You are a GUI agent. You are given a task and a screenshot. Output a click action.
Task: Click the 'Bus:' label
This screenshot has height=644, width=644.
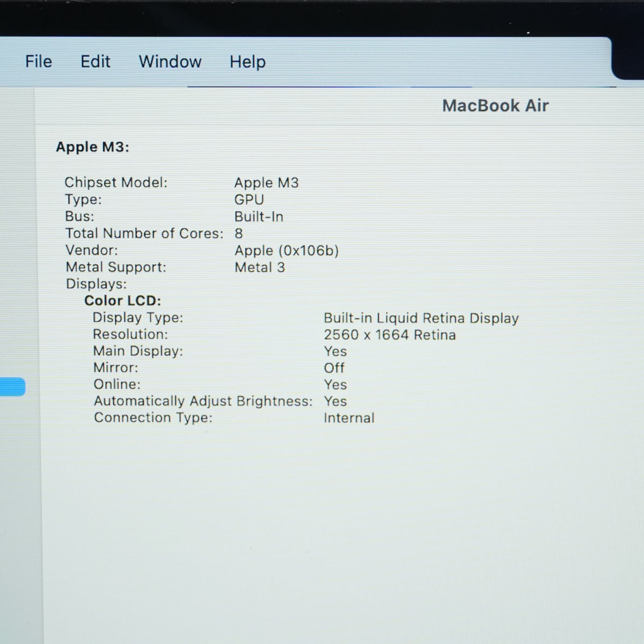(x=79, y=216)
